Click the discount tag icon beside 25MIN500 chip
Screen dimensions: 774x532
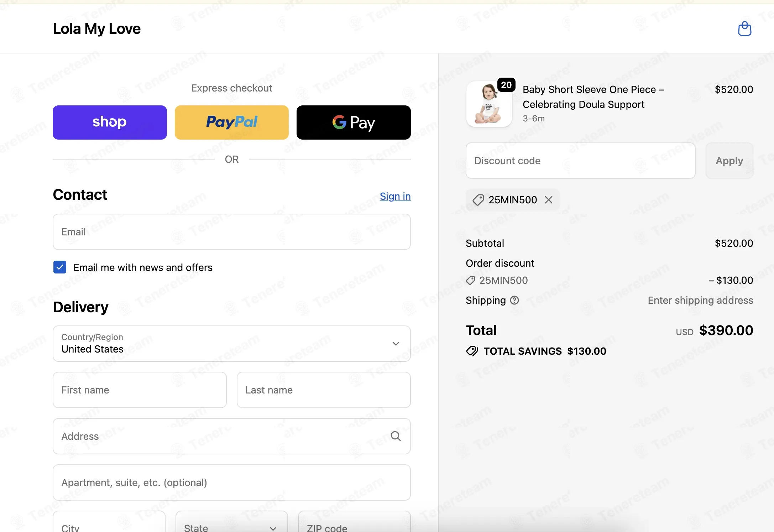pyautogui.click(x=478, y=200)
